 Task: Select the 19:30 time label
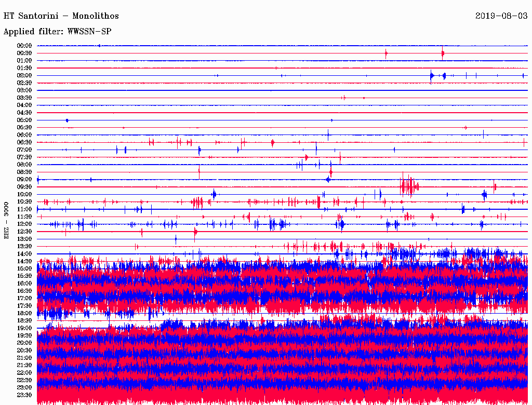[24, 336]
